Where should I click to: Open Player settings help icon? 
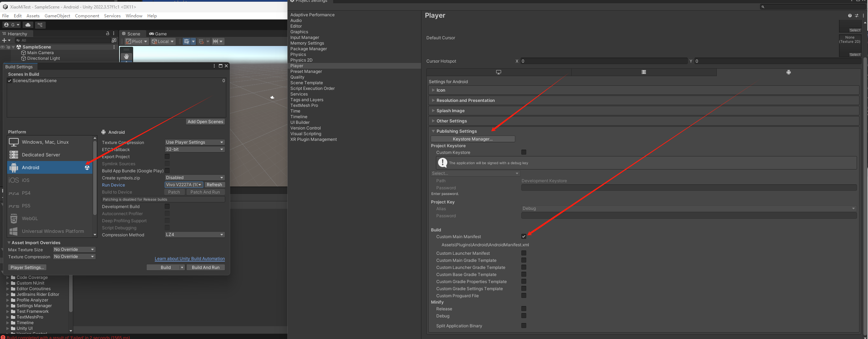pos(850,16)
